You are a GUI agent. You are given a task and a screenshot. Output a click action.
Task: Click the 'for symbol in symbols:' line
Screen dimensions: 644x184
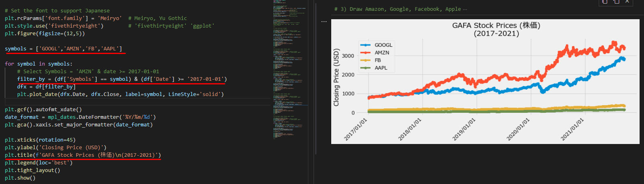click(38, 64)
